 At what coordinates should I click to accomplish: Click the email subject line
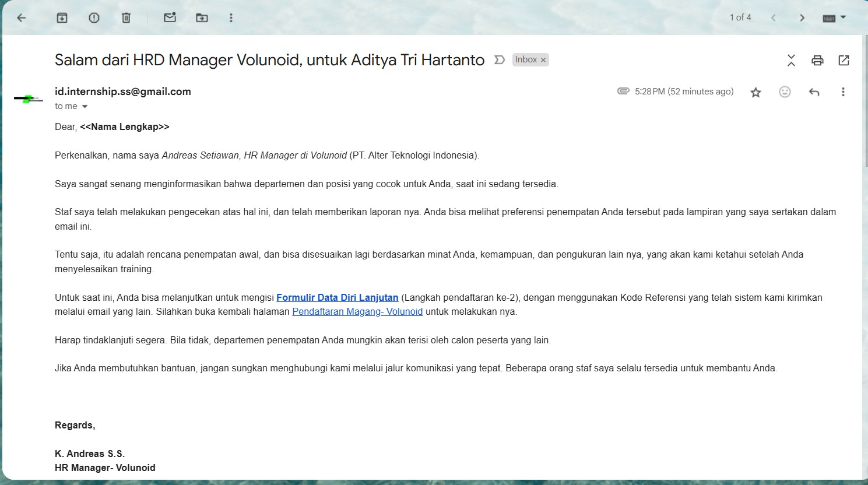click(269, 60)
